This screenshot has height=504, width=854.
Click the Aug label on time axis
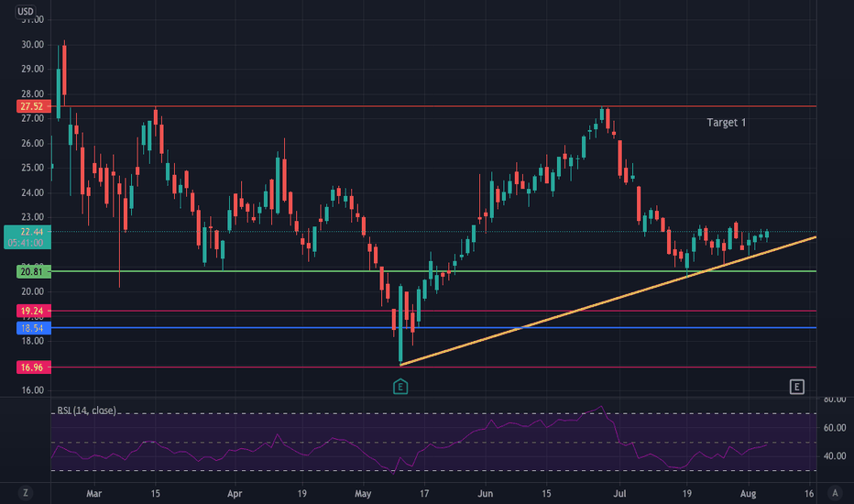748,494
